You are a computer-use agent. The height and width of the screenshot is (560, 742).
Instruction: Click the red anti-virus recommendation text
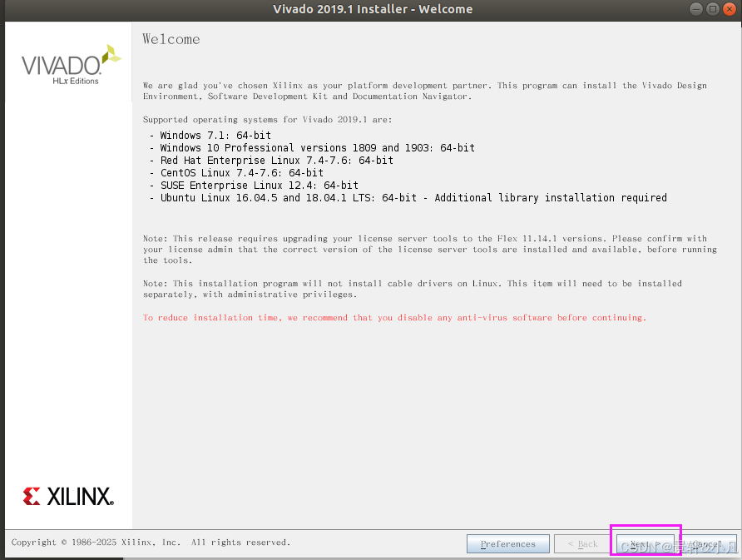tap(394, 318)
